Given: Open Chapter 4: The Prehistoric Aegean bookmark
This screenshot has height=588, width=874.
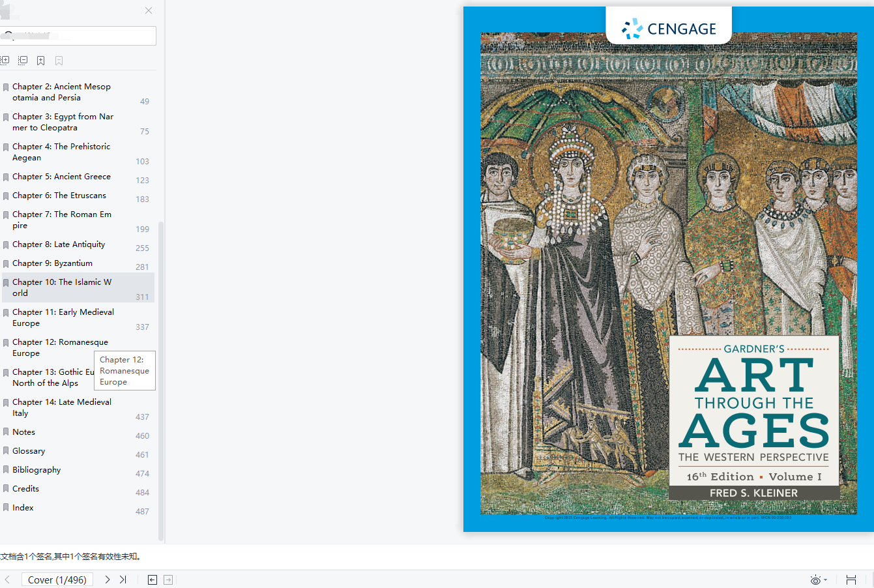Looking at the screenshot, I should 61,152.
